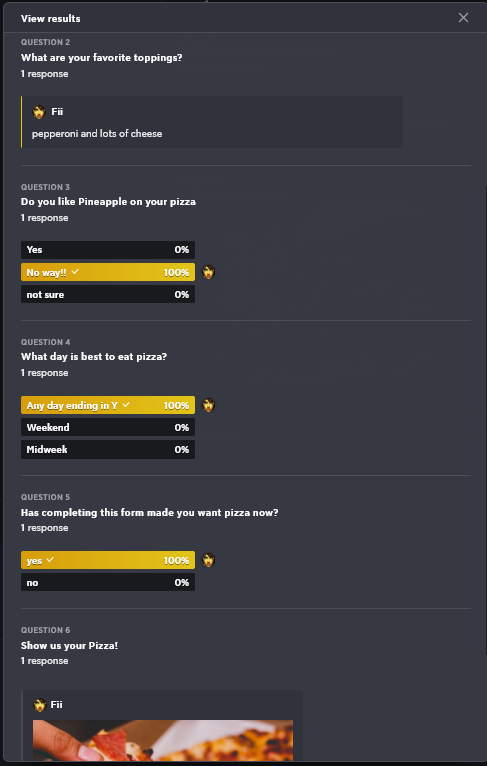Click the Fii username in the Question 2 response
This screenshot has height=766, width=487.
(57, 112)
